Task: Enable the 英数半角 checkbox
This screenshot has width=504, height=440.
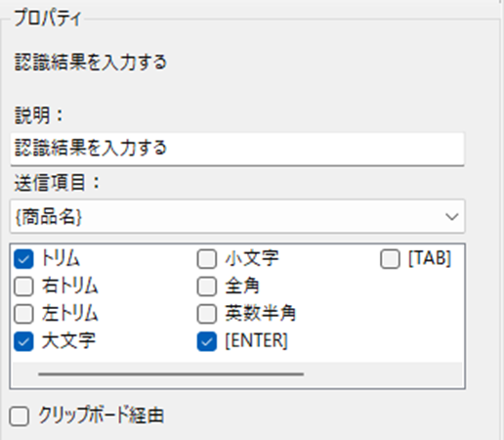Action: click(207, 314)
